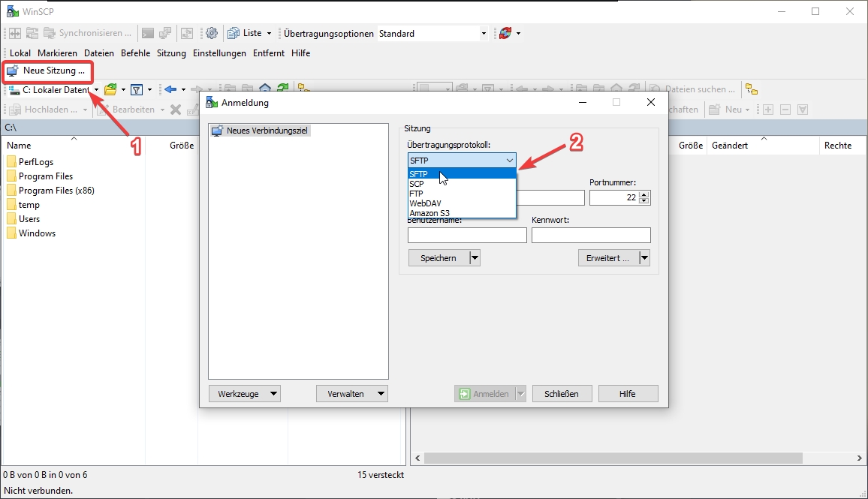
Task: Click the remote directory tree icon
Action: click(752, 89)
